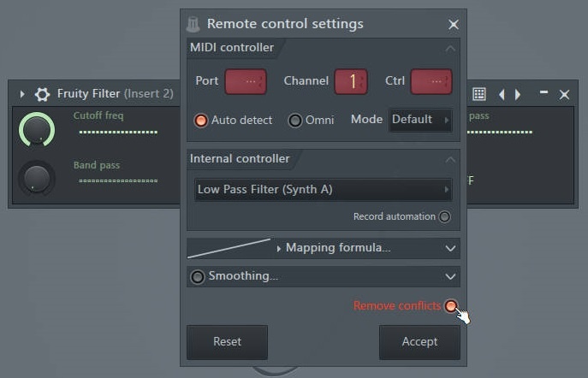Select next preset arrow in Fruity Filter
The width and height of the screenshot is (588, 378).
click(x=518, y=94)
